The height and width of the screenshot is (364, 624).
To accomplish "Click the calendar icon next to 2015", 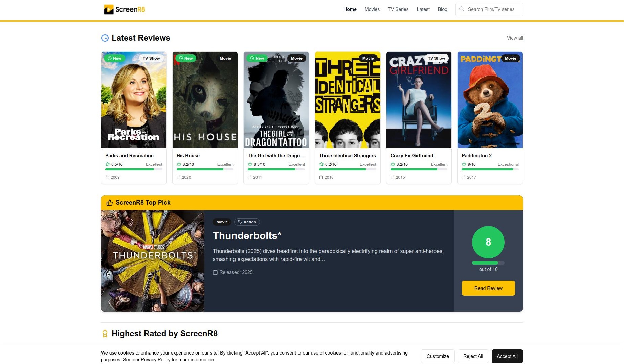I will pyautogui.click(x=393, y=177).
